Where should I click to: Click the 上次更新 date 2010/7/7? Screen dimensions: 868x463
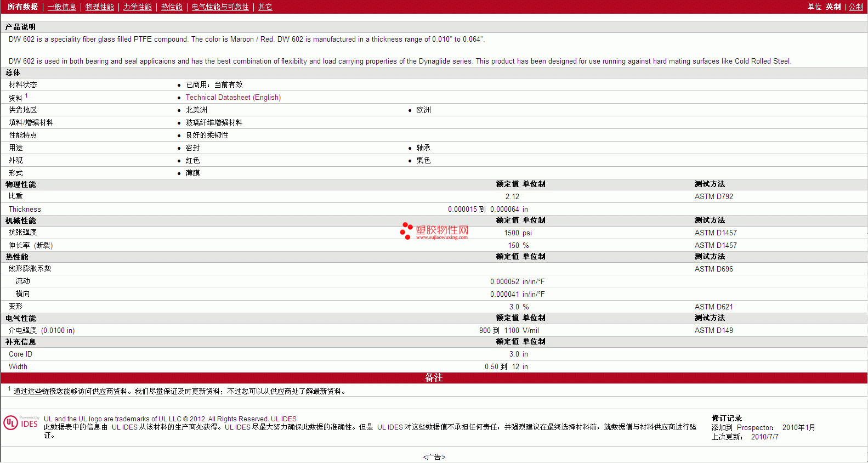(765, 437)
